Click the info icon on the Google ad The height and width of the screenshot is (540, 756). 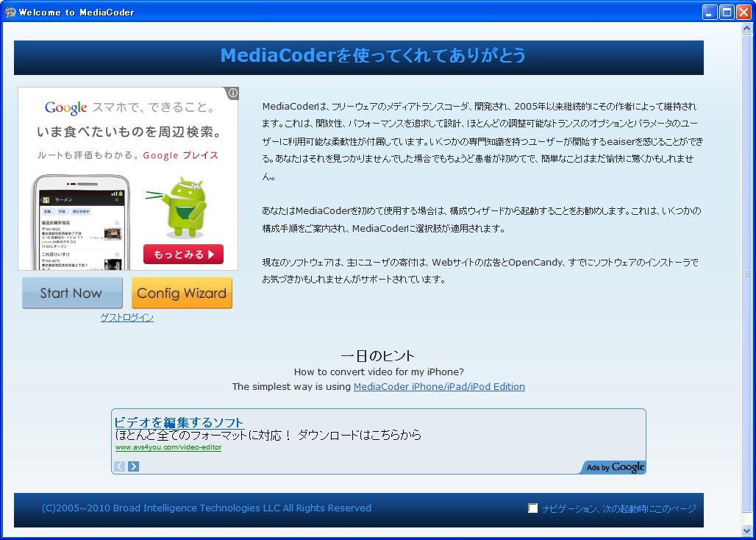pyautogui.click(x=232, y=93)
